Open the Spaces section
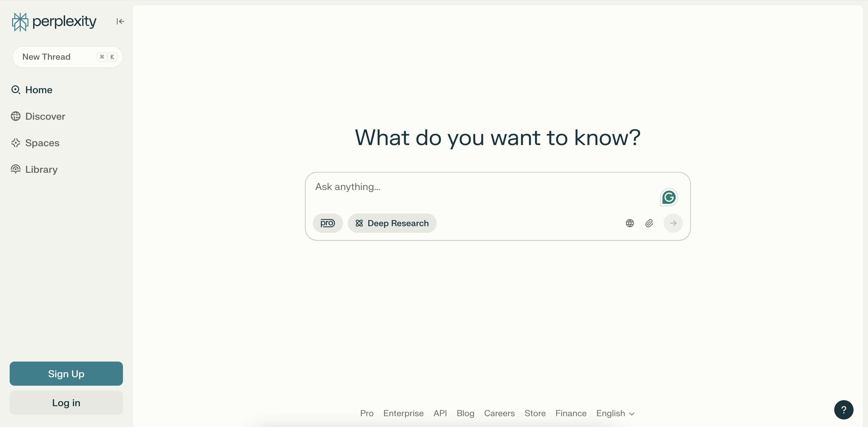This screenshot has height=427, width=868. [42, 143]
